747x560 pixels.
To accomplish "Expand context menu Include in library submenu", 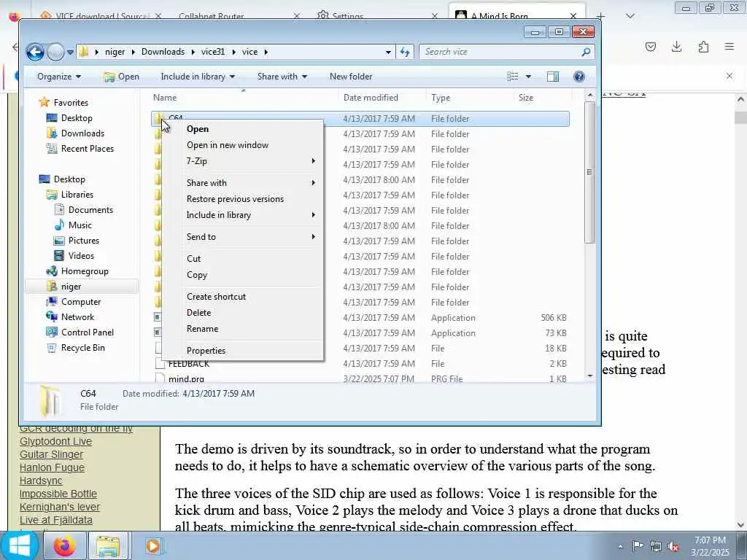I will (243, 215).
